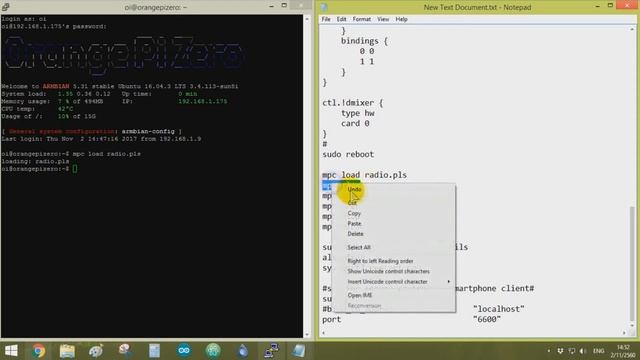Switch the ENG input language indicator
The image size is (640, 360).
pos(598,351)
